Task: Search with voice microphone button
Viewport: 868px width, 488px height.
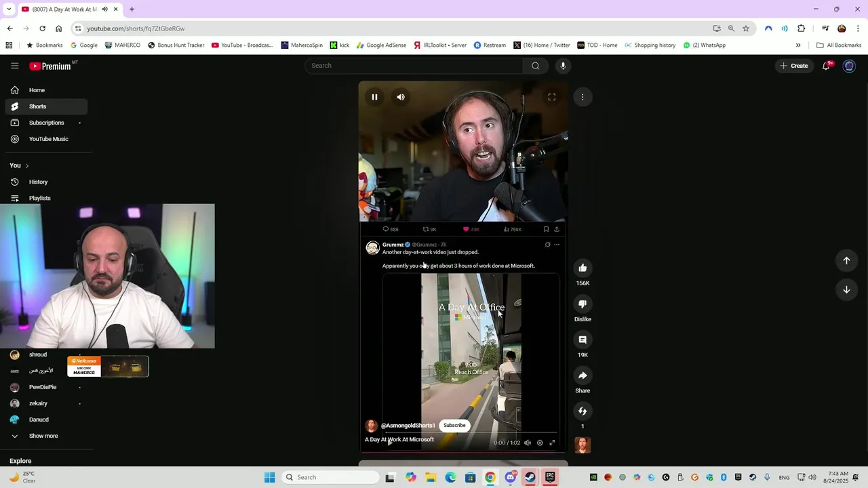Action: click(x=563, y=66)
